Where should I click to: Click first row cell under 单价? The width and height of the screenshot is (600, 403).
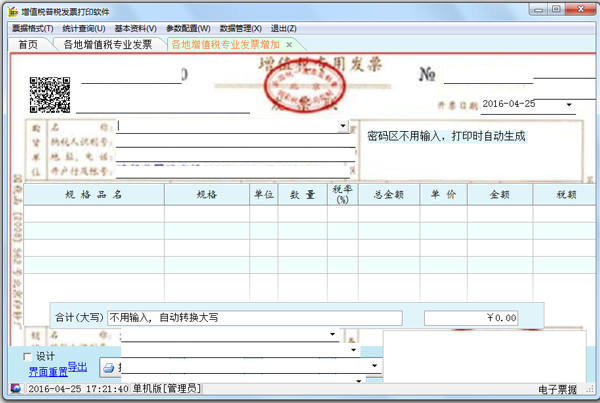443,214
